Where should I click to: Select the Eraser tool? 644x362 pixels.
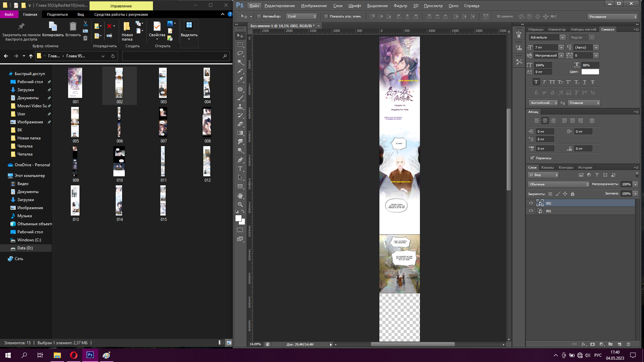[x=240, y=124]
